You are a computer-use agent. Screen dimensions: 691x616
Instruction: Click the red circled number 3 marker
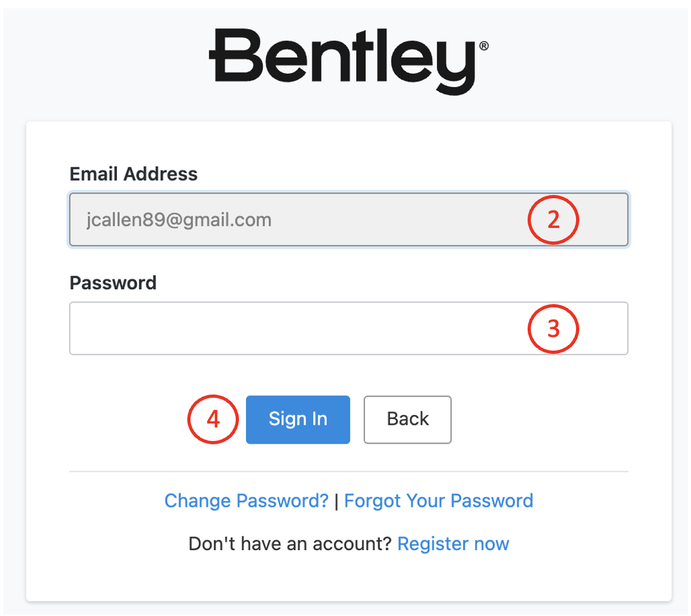point(553,329)
